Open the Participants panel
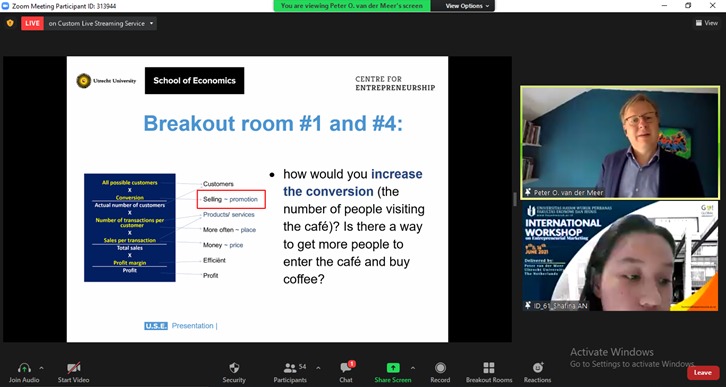 click(x=290, y=368)
